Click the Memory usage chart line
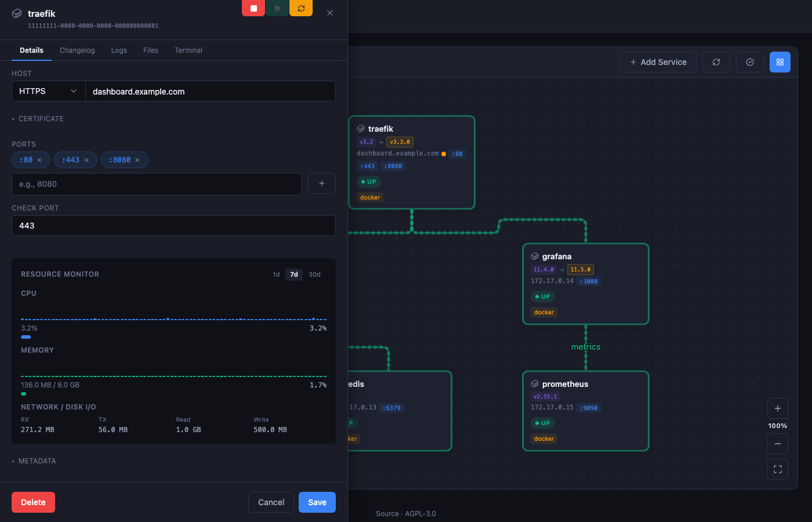Image resolution: width=812 pixels, height=522 pixels. click(x=173, y=376)
